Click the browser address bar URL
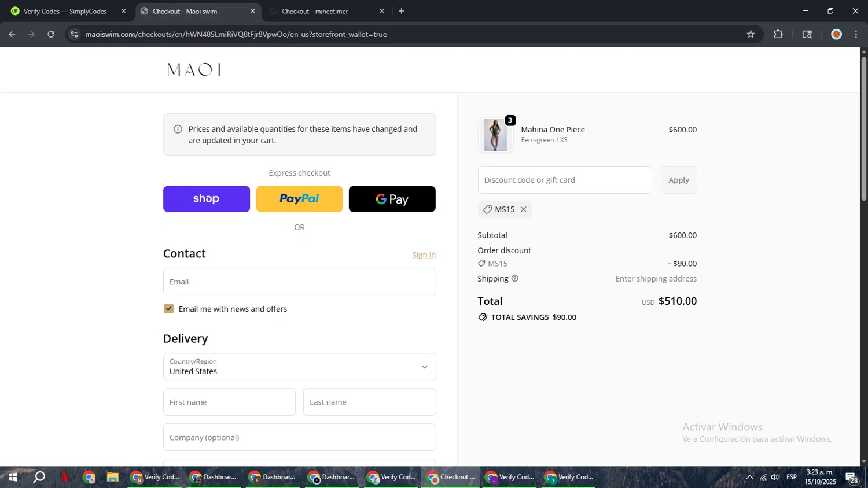The image size is (868, 488). pyautogui.click(x=236, y=34)
